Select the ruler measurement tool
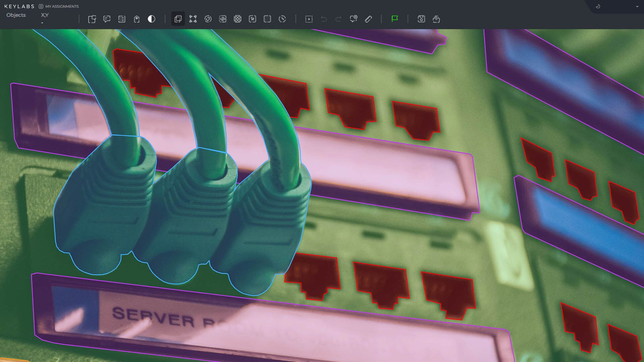Screen dimensions: 644x362 (x=368, y=19)
